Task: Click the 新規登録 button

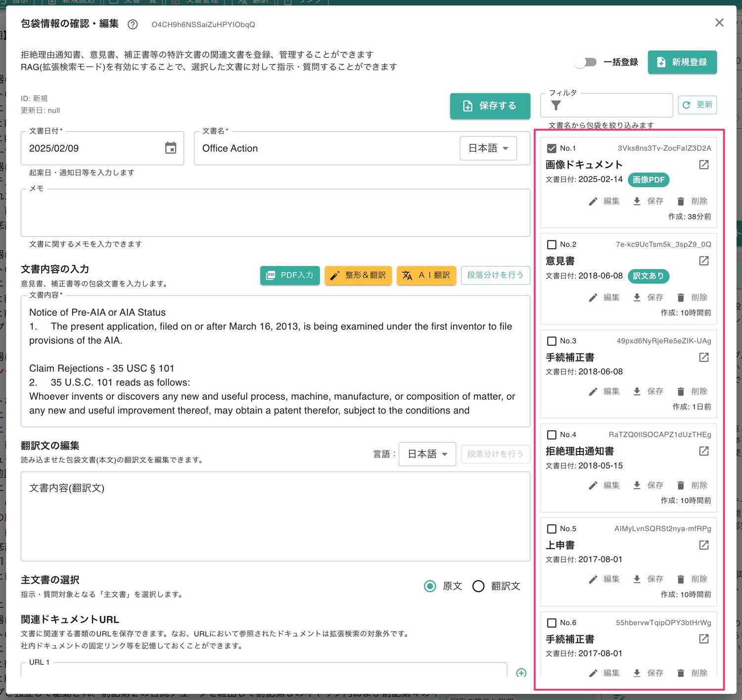Action: [x=682, y=62]
